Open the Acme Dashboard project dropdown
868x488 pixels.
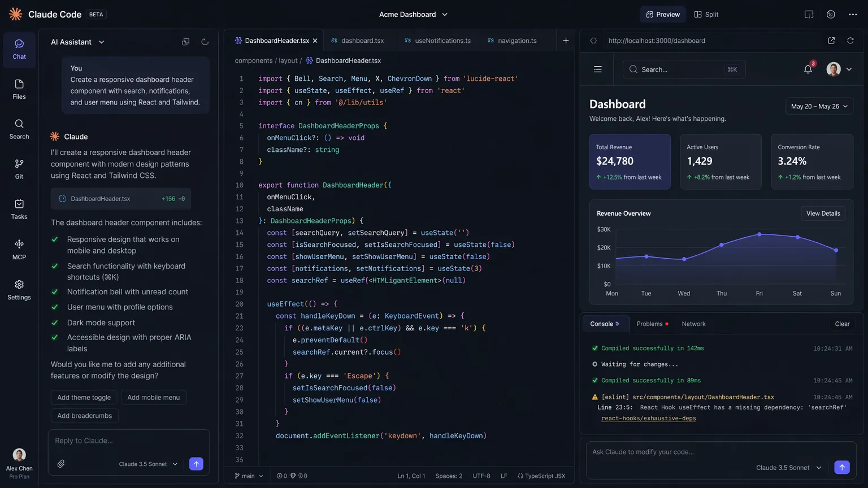[x=414, y=14]
